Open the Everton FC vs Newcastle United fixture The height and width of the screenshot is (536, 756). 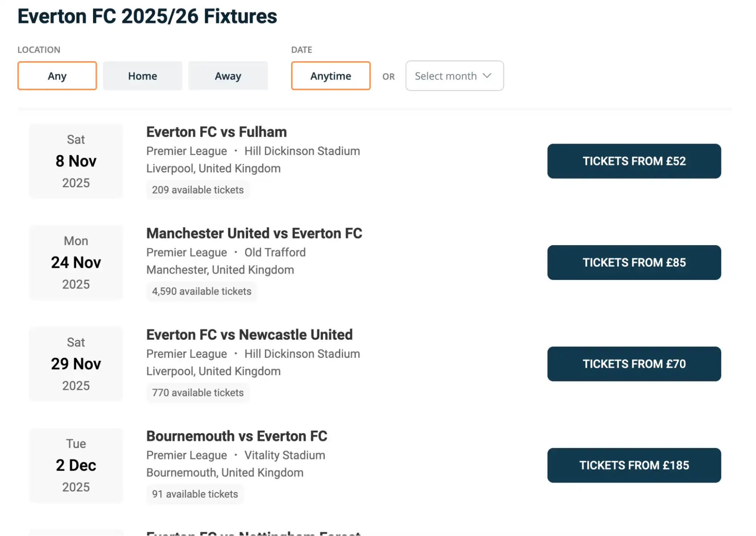[x=249, y=334]
